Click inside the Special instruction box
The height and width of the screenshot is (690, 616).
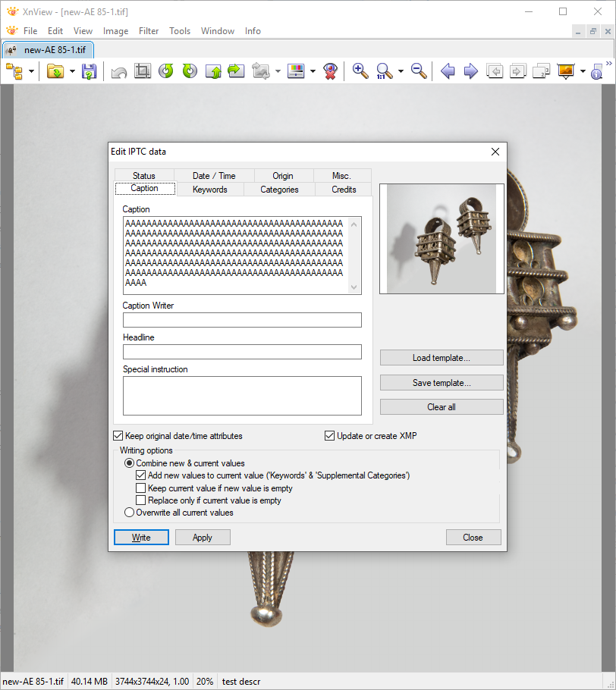242,396
